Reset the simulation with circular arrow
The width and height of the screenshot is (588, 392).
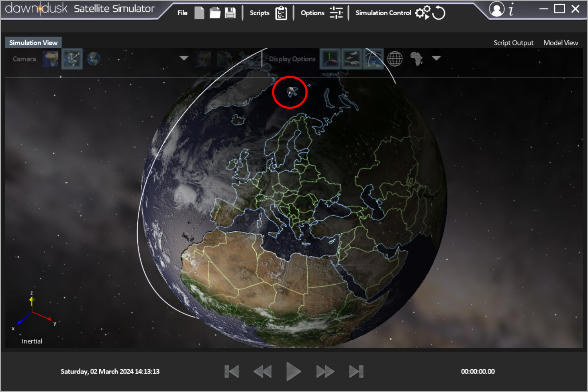coord(439,13)
